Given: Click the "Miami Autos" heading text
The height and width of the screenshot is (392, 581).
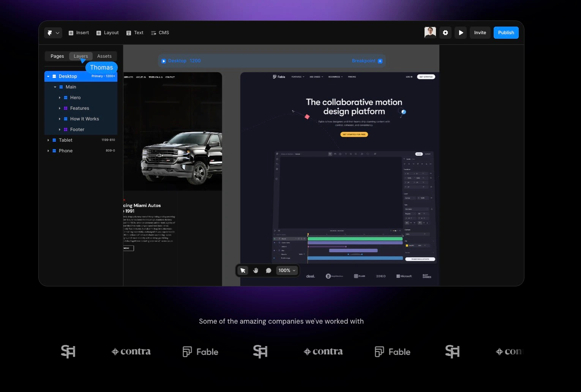Looking at the screenshot, I should pos(147,205).
